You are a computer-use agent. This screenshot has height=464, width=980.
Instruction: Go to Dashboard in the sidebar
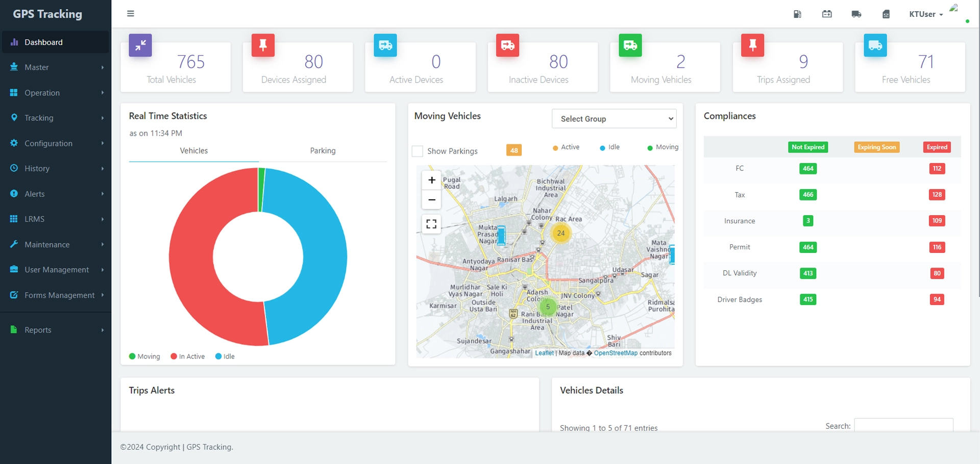pyautogui.click(x=56, y=42)
